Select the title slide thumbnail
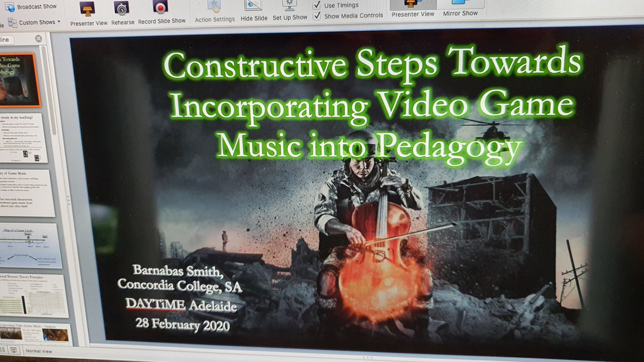The height and width of the screenshot is (362, 644). pos(19,80)
